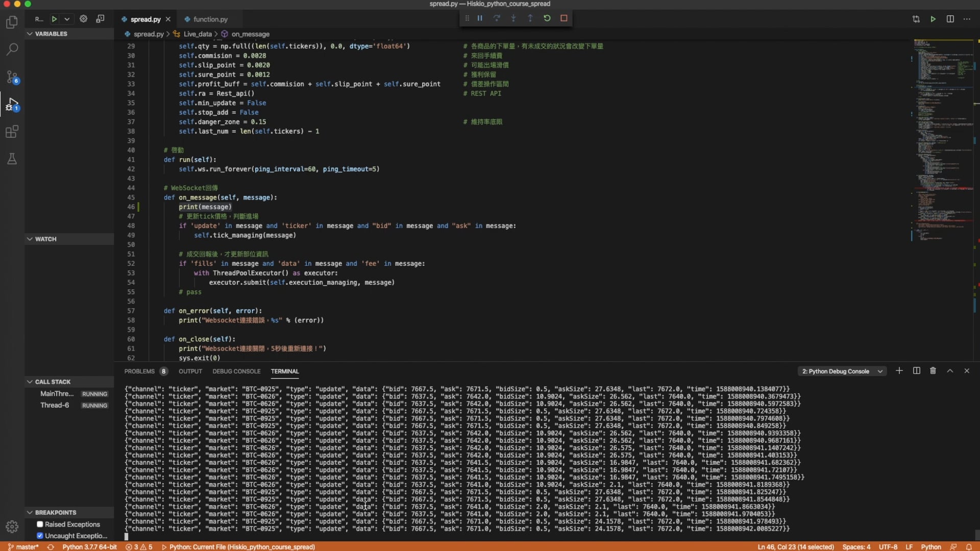980x551 pixels.
Task: Open the Source Control view
Action: tap(12, 77)
